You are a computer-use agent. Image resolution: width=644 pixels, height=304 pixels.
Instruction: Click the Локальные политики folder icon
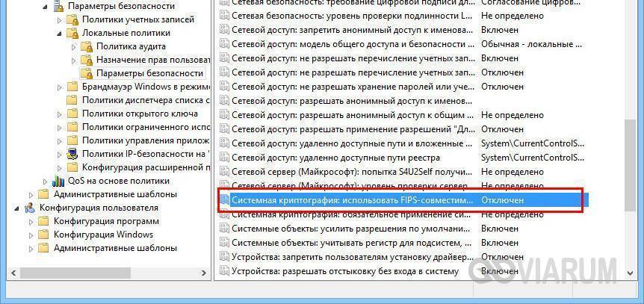click(x=72, y=33)
